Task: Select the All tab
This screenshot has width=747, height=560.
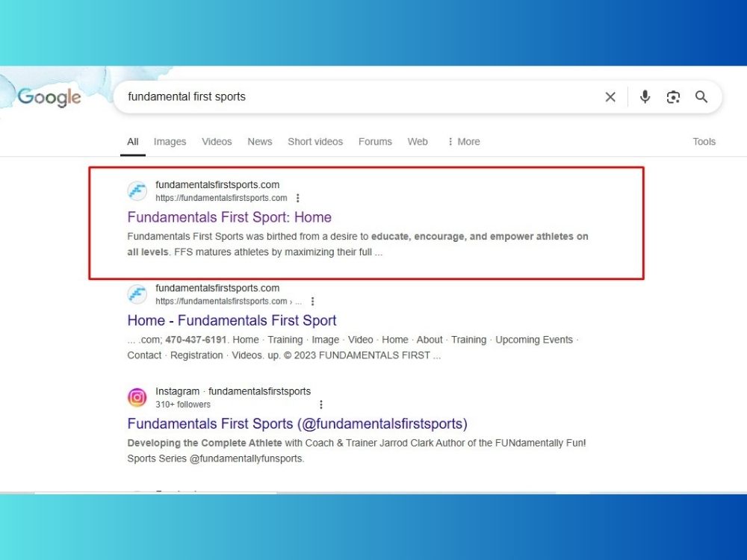Action: tap(133, 142)
